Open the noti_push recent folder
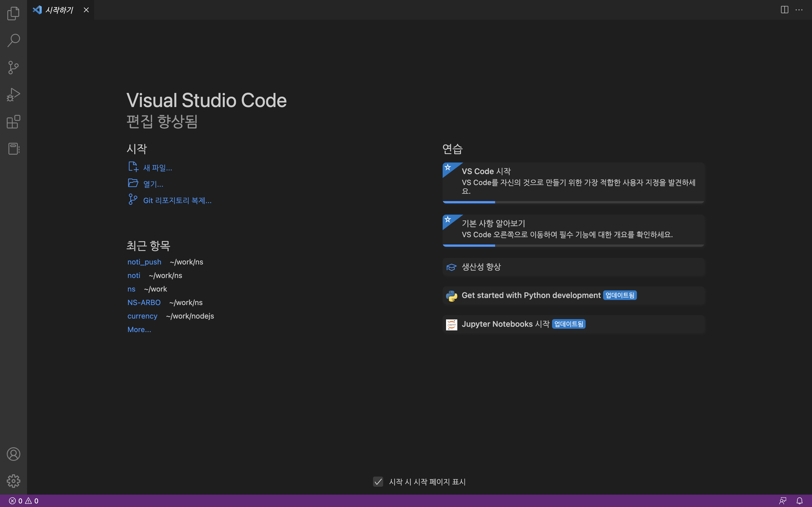 [x=144, y=262]
